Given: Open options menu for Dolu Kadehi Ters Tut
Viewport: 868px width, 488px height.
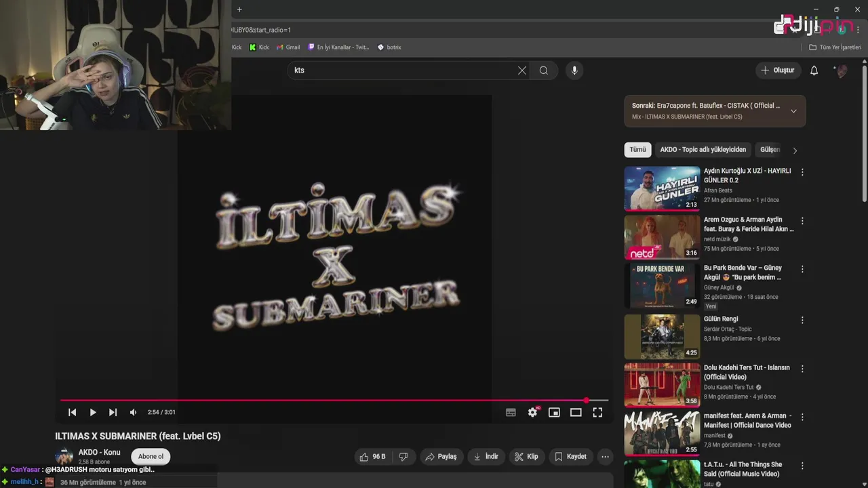Looking at the screenshot, I should tap(802, 369).
